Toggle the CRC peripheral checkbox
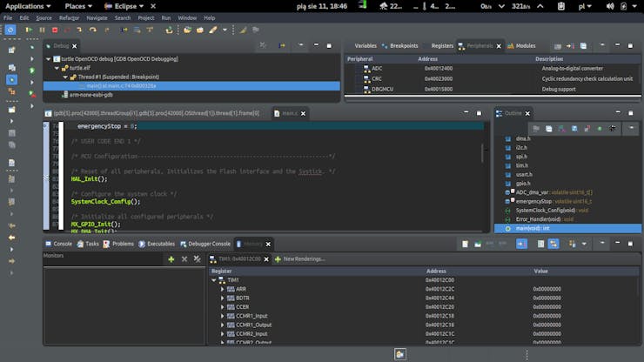 (x=359, y=79)
